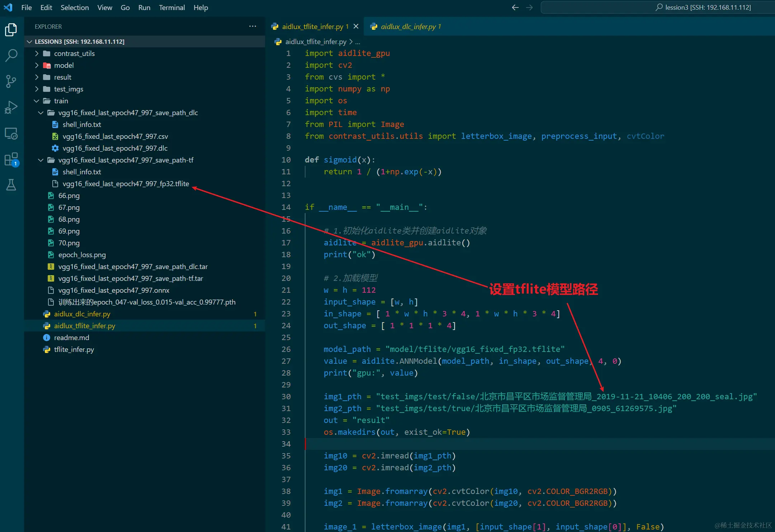Open the Extensions view with the update badge
Image resolution: width=775 pixels, height=532 pixels.
(x=11, y=159)
